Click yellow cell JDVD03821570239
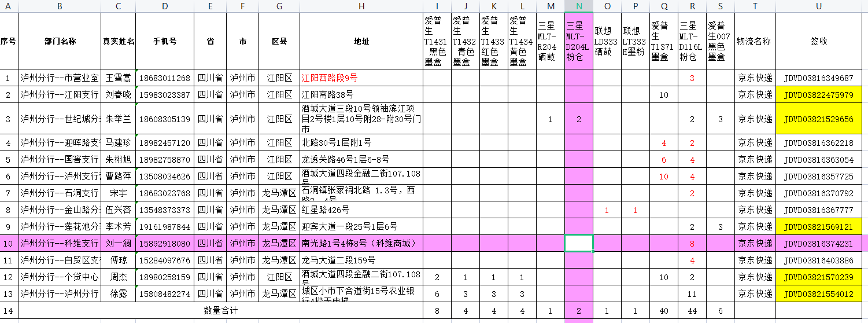Image resolution: width=868 pixels, height=323 pixels. 819,277
